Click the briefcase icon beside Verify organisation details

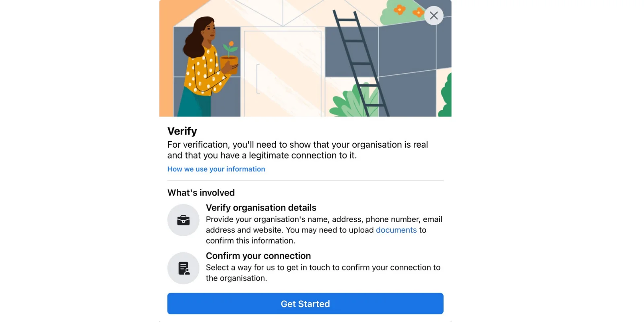183,220
